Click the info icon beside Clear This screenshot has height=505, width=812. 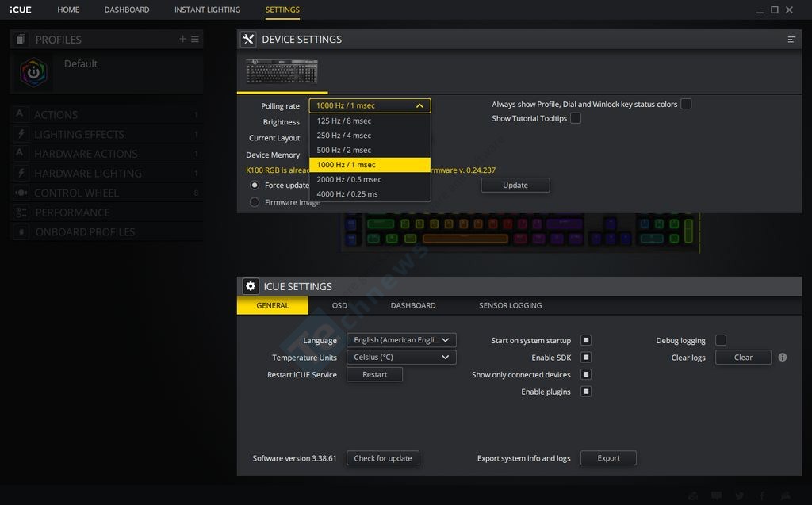[783, 358]
